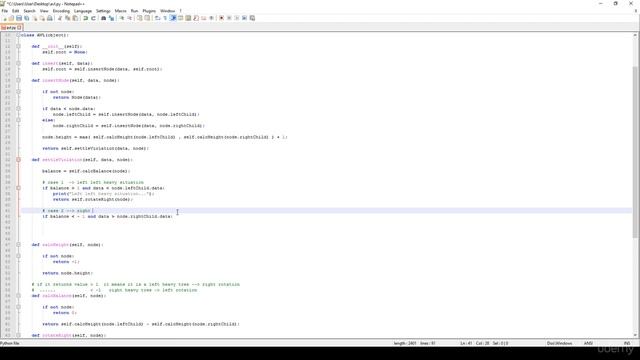Click the 'Ln : 41' position in status bar
The width and height of the screenshot is (640, 360).
pyautogui.click(x=466, y=343)
